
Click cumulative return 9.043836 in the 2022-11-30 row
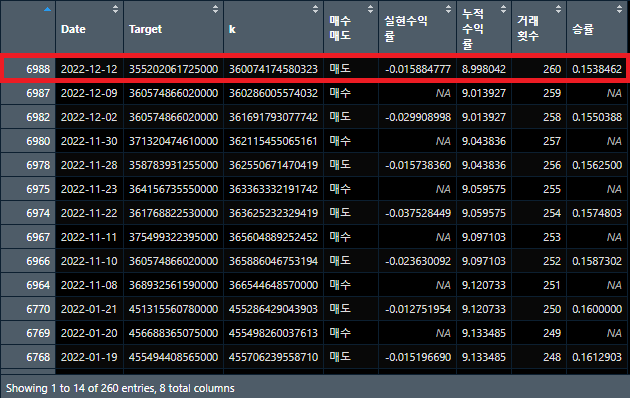coord(484,141)
